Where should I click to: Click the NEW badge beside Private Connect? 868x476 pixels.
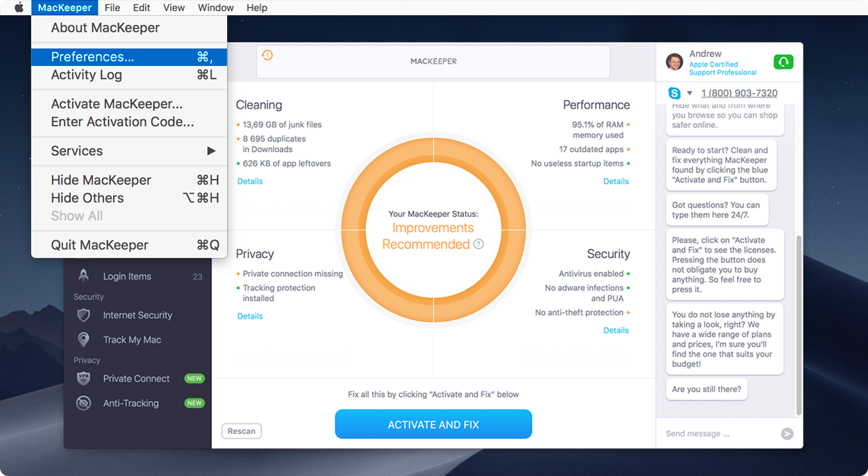tap(194, 378)
